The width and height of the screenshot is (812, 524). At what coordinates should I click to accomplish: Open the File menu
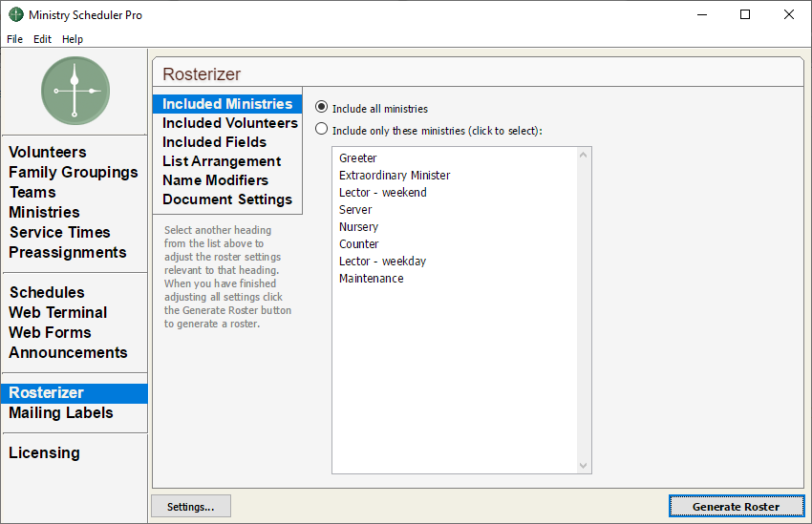pos(14,39)
